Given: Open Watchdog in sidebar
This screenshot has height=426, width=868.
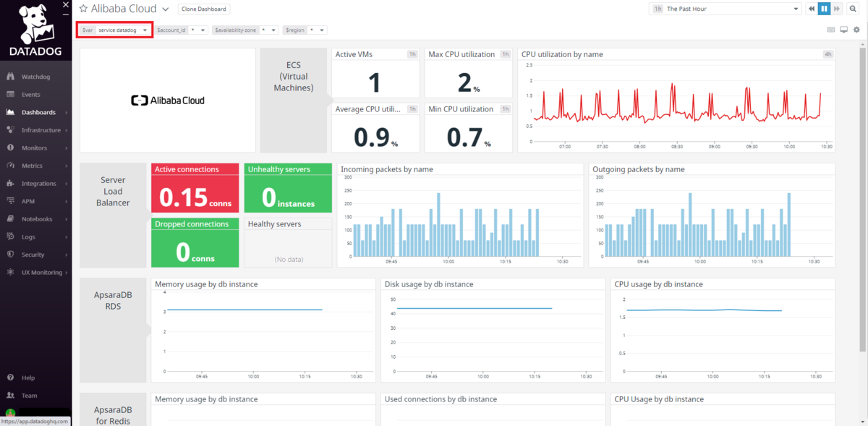Looking at the screenshot, I should (36, 77).
